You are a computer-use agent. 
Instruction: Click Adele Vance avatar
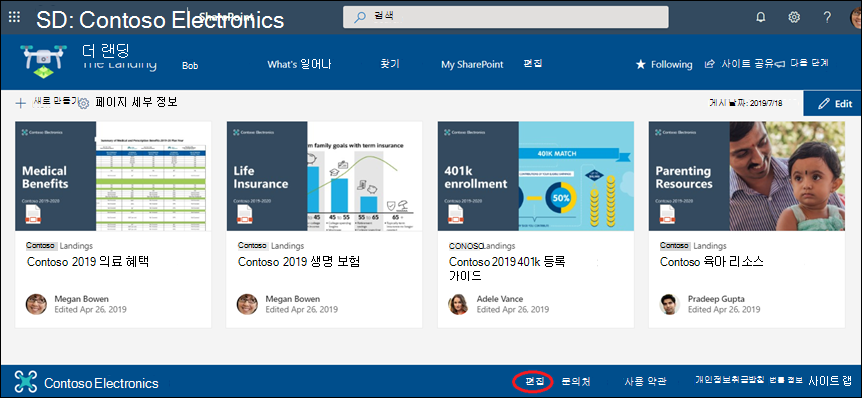click(x=458, y=304)
